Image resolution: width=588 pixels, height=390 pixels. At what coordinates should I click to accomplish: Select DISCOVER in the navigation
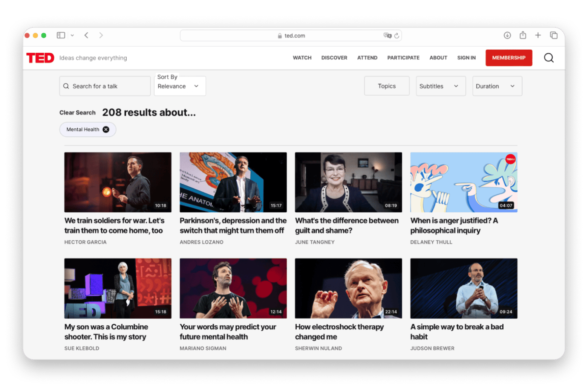pyautogui.click(x=334, y=58)
